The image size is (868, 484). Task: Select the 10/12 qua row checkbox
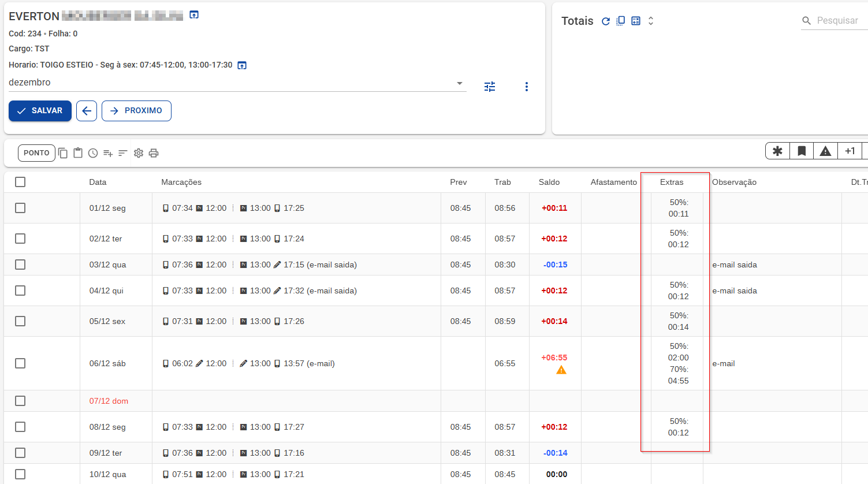[x=20, y=474]
